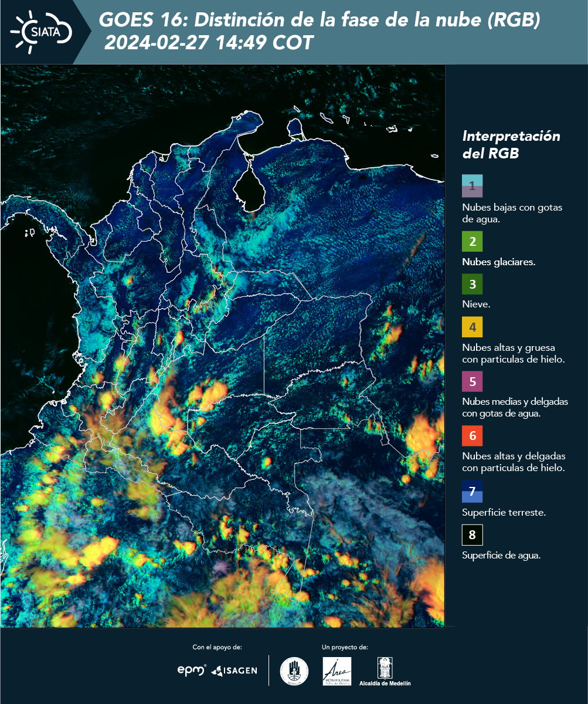Image resolution: width=588 pixels, height=704 pixels.
Task: Click the 'Interpretación del RGB' heading
Action: (x=511, y=145)
